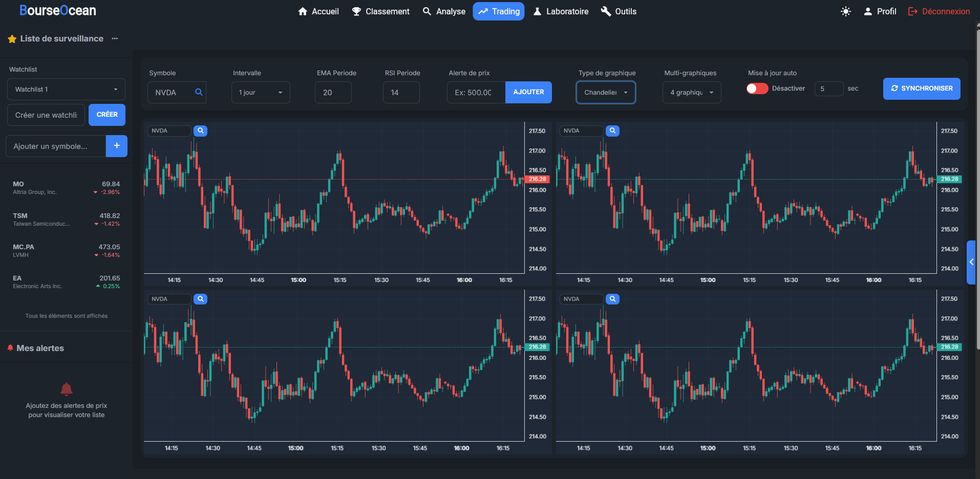Click Liste de surveillance heading

(62, 39)
